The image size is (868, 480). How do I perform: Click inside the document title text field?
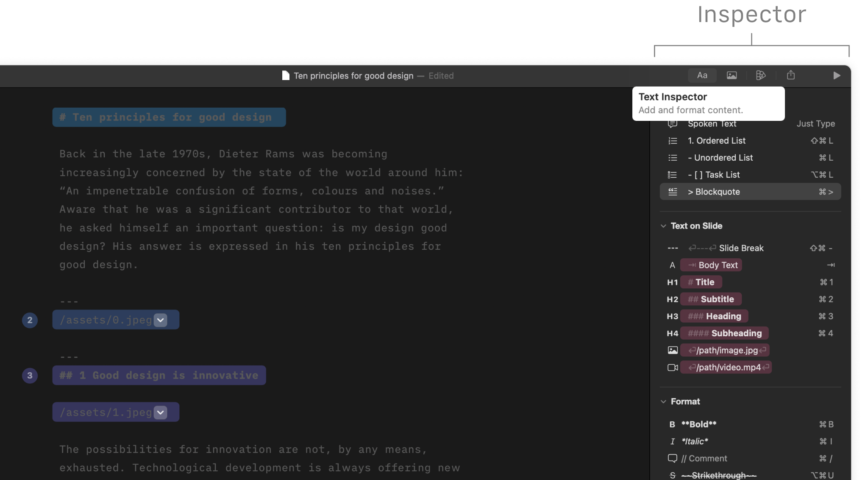pos(353,75)
